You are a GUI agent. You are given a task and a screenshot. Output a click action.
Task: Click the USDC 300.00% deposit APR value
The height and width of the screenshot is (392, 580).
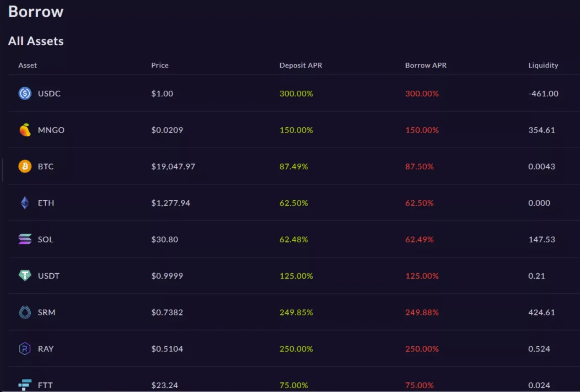[296, 94]
